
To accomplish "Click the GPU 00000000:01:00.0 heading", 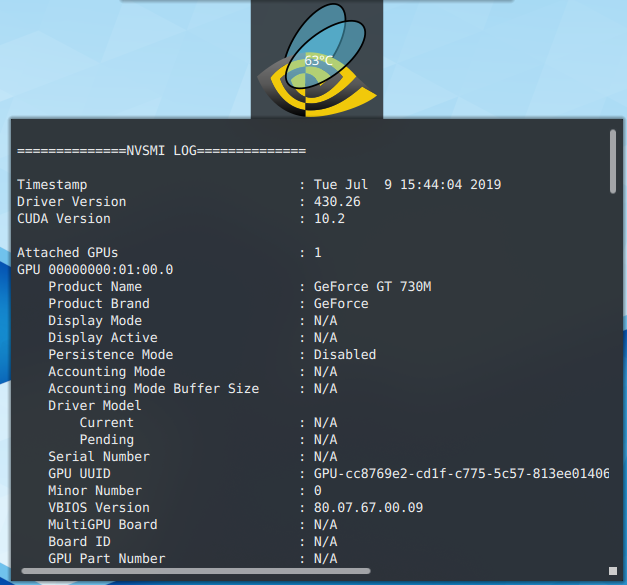I will pyautogui.click(x=95, y=270).
